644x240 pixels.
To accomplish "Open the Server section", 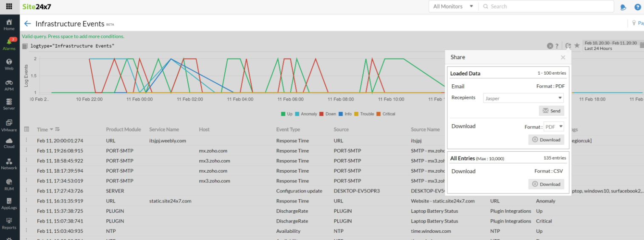I will 9,104.
